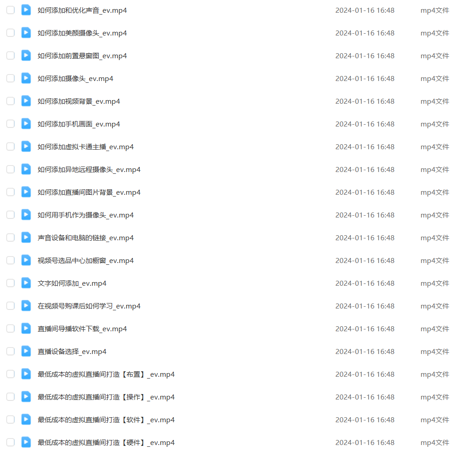The height and width of the screenshot is (450, 476).
Task: Click video icon next to 文字如何添加_ev.mp4
Action: click(26, 283)
